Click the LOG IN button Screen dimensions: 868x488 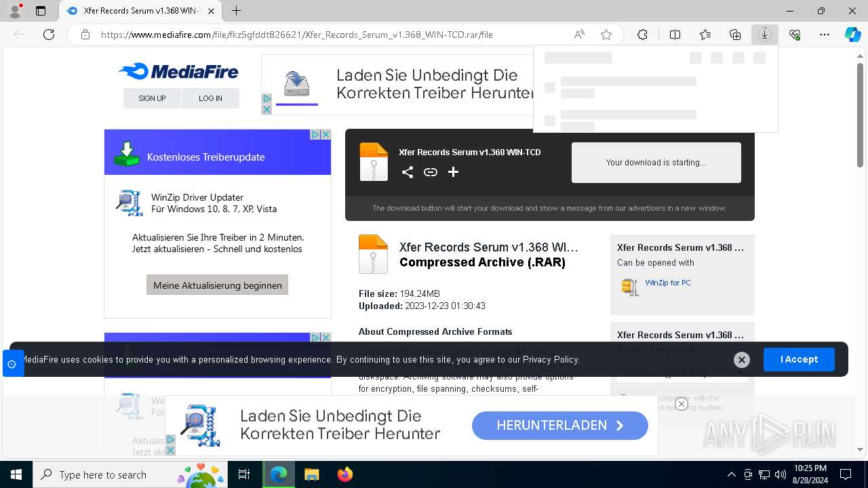coord(210,98)
